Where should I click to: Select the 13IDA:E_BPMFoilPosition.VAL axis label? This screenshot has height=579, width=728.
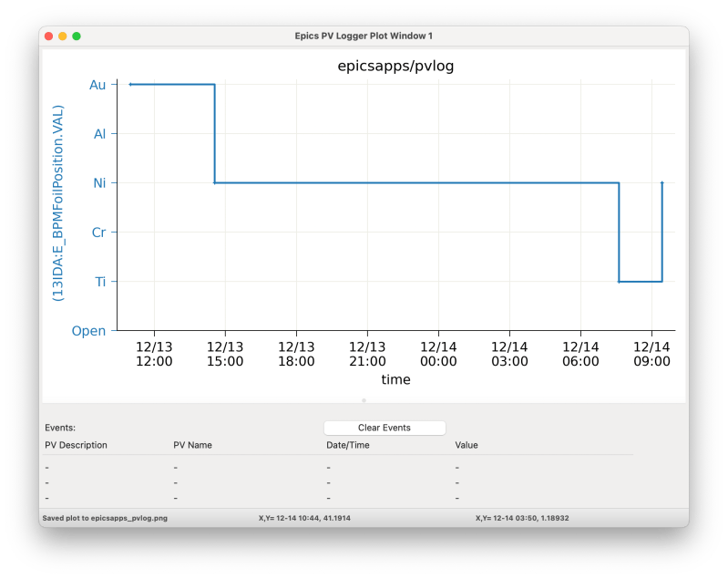[x=58, y=203]
